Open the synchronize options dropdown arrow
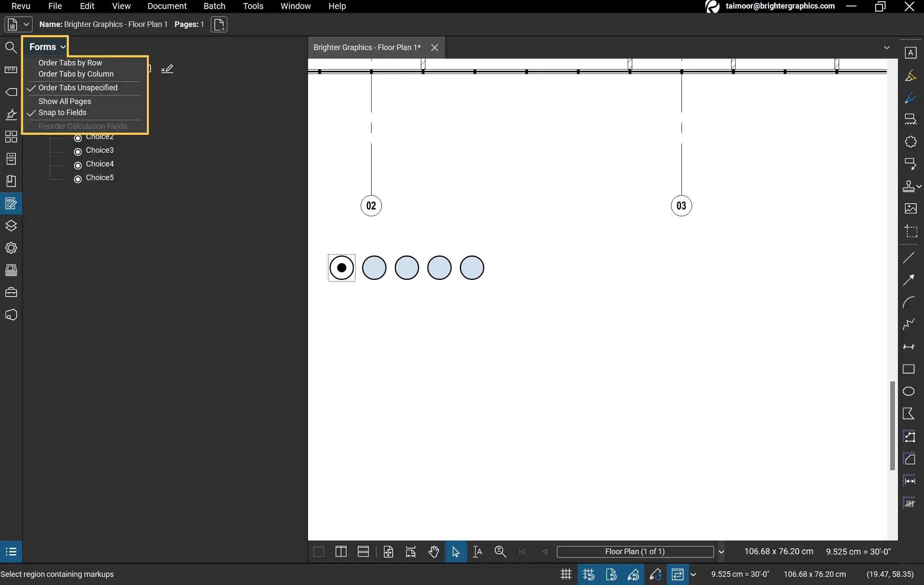The width and height of the screenshot is (924, 585). coord(693,574)
